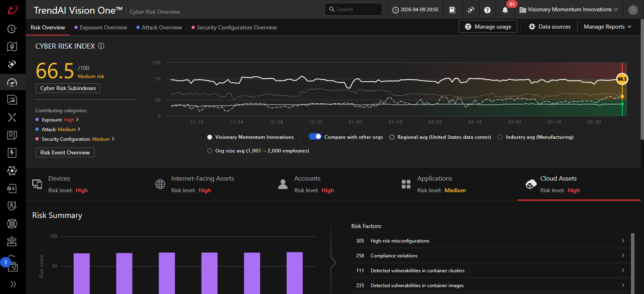Switch to Security Configuration Overview tab
The height and width of the screenshot is (294, 644).
[x=236, y=27]
